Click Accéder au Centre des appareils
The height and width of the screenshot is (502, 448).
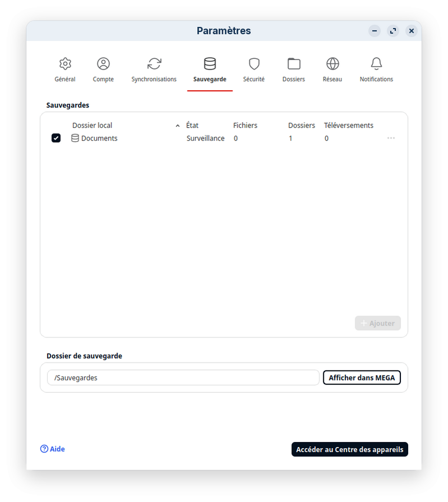click(349, 449)
